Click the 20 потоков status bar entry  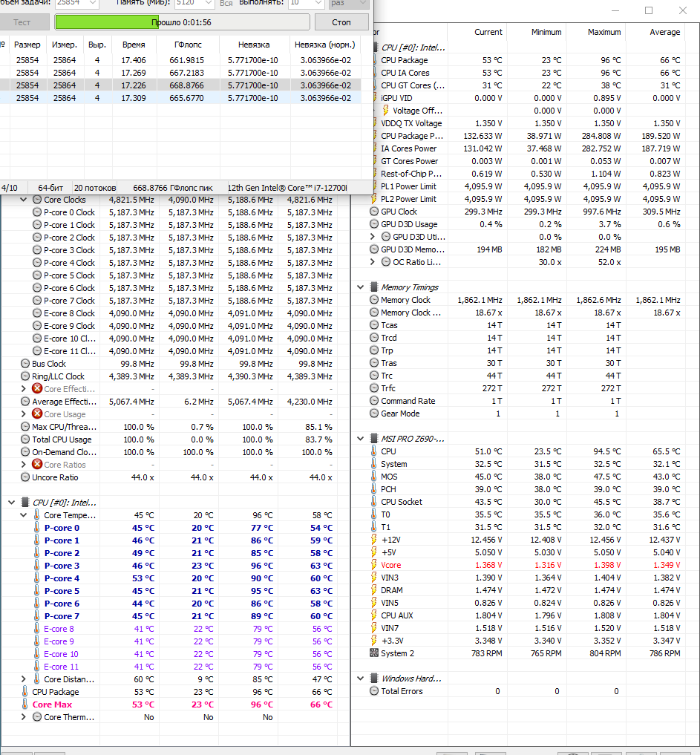tap(95, 188)
